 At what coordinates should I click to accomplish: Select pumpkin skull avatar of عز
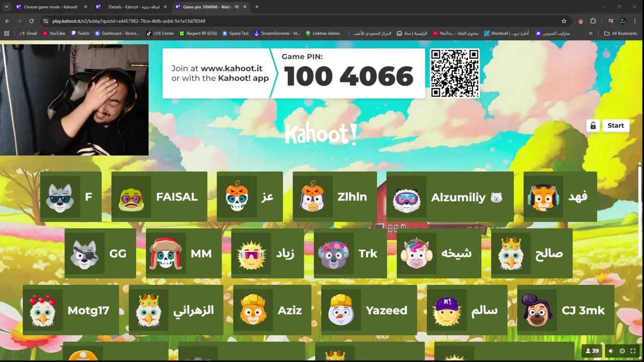[x=236, y=197]
